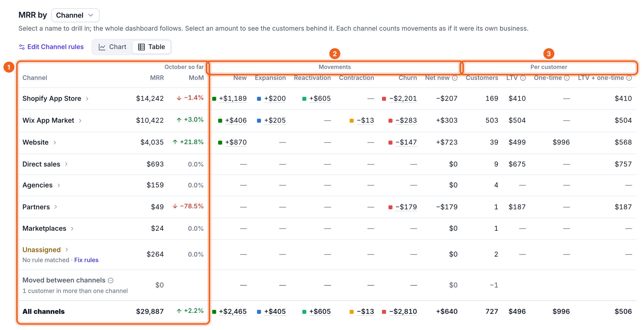Click the One-time column info icon
The height and width of the screenshot is (330, 644).
(567, 78)
